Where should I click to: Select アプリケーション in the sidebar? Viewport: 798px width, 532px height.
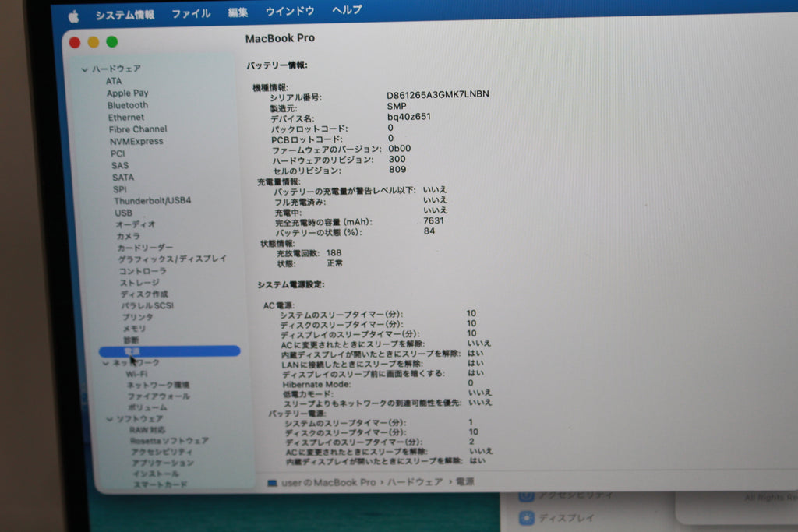click(x=163, y=463)
